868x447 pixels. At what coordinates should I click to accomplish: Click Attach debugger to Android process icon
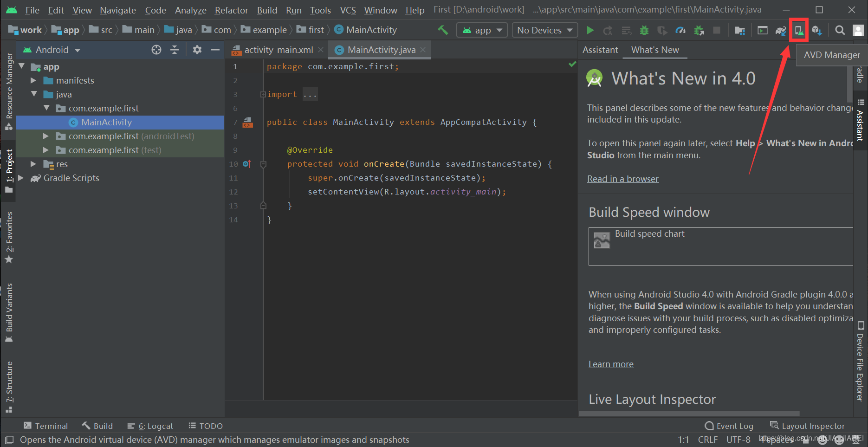click(x=699, y=30)
